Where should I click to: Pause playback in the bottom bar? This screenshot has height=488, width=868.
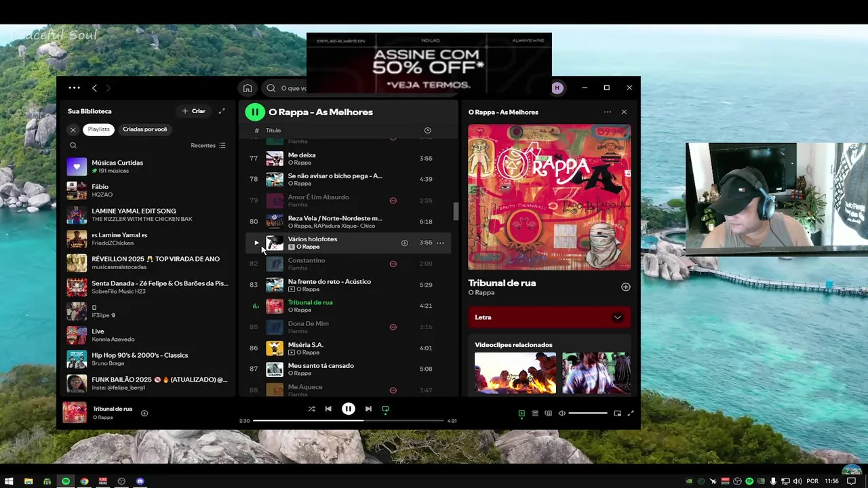point(348,409)
